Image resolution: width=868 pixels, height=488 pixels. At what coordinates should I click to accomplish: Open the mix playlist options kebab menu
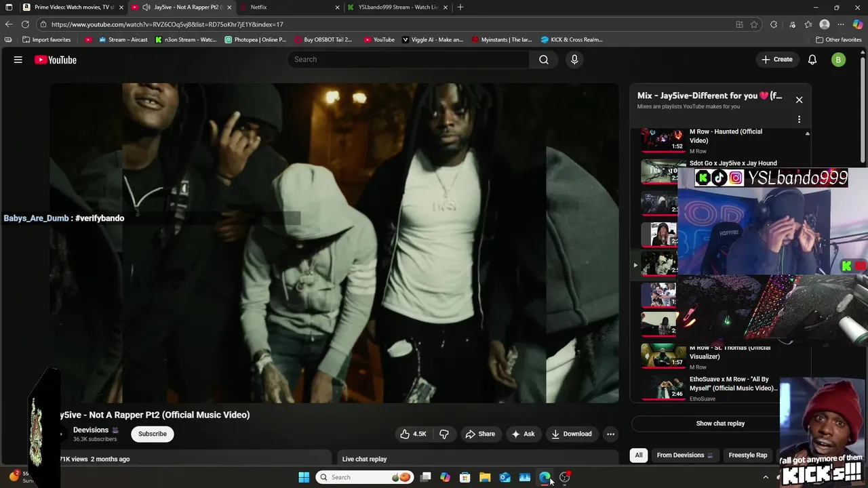tap(799, 119)
